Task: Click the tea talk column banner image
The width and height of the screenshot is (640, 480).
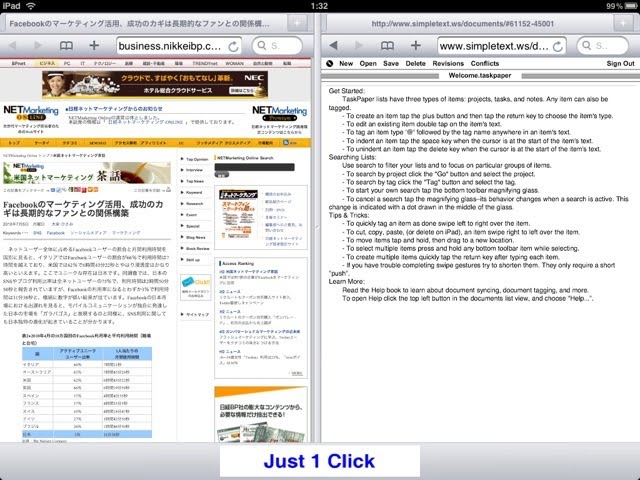Action: pos(87,173)
